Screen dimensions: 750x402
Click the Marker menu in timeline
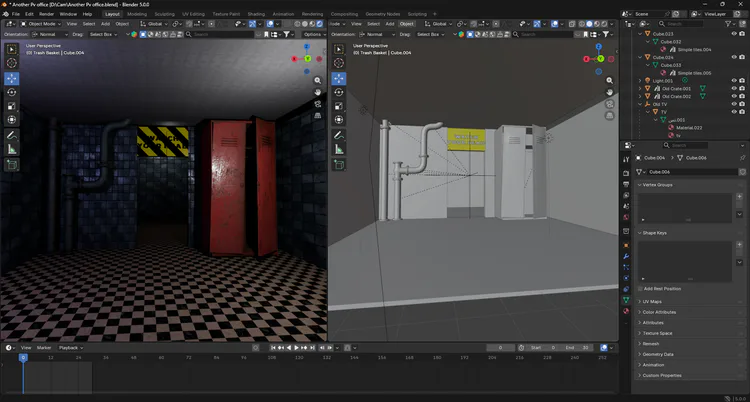44,347
